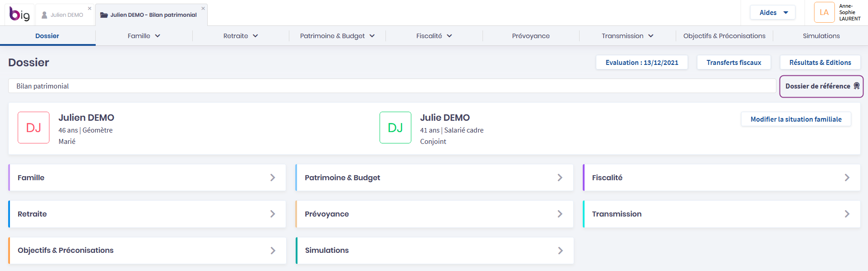This screenshot has height=271, width=868.
Task: Close the Bilan patrimonial tab
Action: (203, 8)
